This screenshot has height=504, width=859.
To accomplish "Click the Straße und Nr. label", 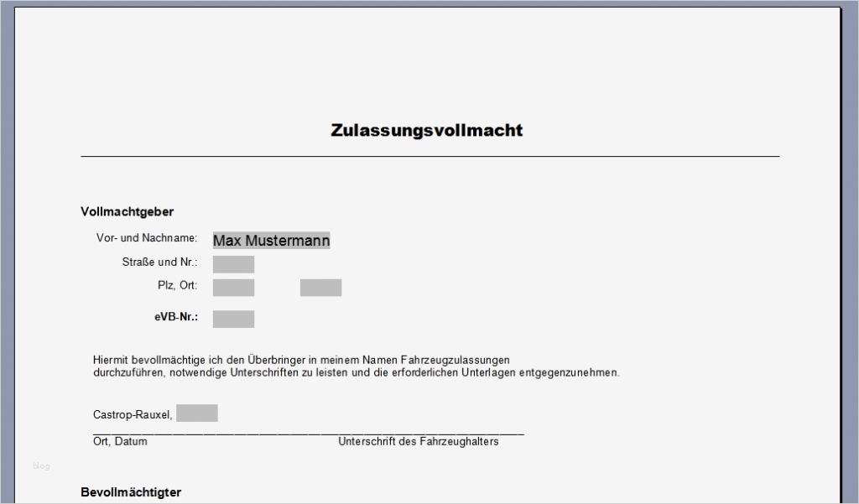I will [x=159, y=262].
